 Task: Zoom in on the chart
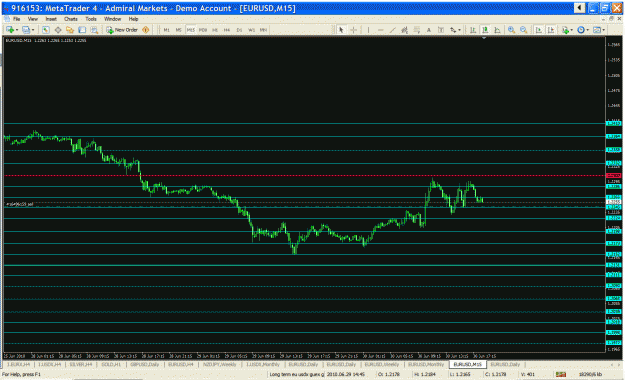pyautogui.click(x=511, y=30)
